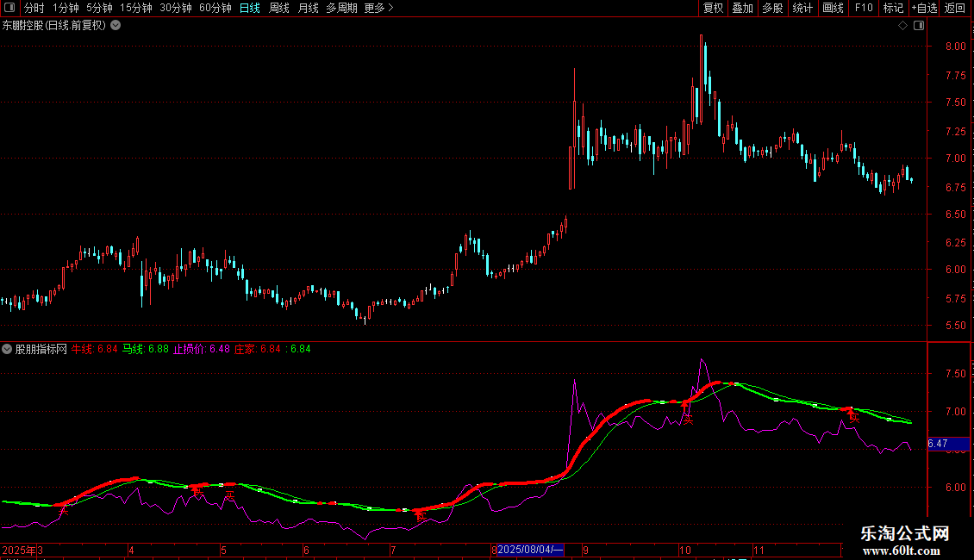Add stock via +自选 button
This screenshot has width=974, height=560.
point(924,8)
